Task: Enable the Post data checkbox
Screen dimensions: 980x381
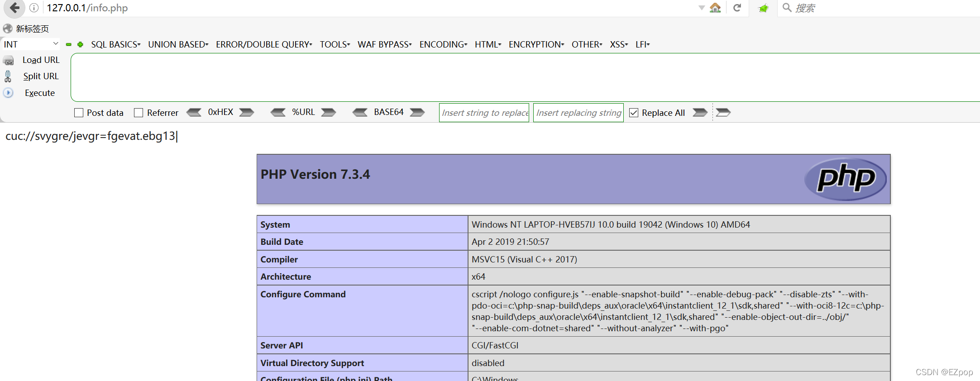Action: (x=79, y=113)
